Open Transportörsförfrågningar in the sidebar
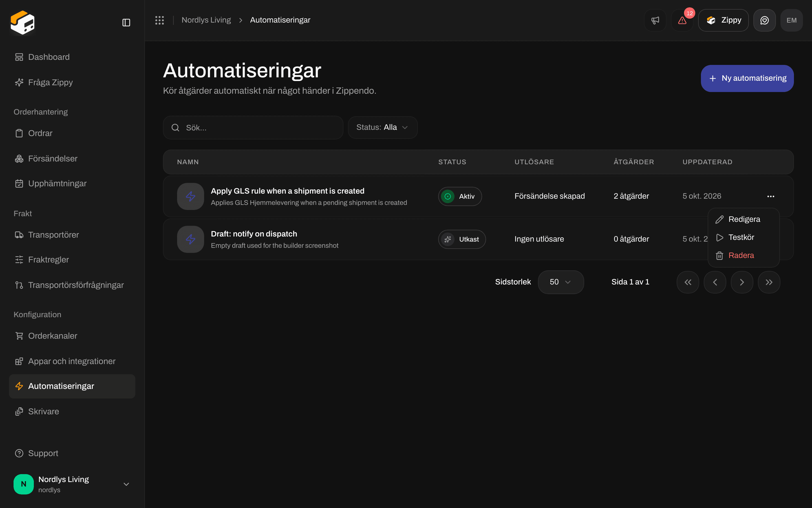This screenshot has width=812, height=508. [x=72, y=285]
